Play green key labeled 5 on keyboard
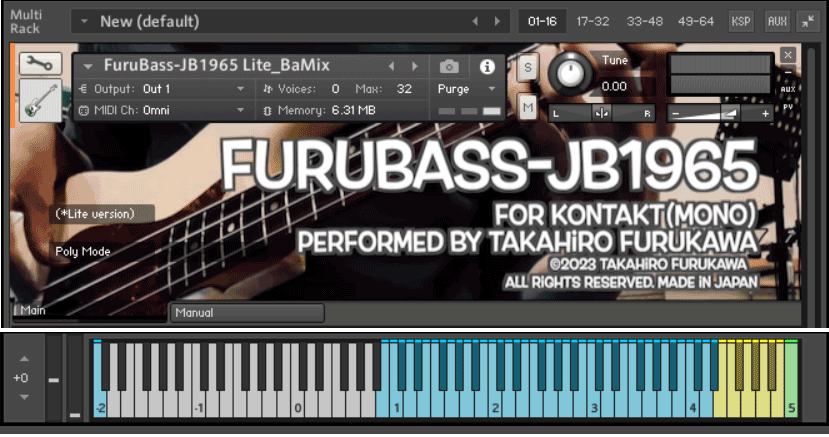The width and height of the screenshot is (829, 437). tap(791, 407)
